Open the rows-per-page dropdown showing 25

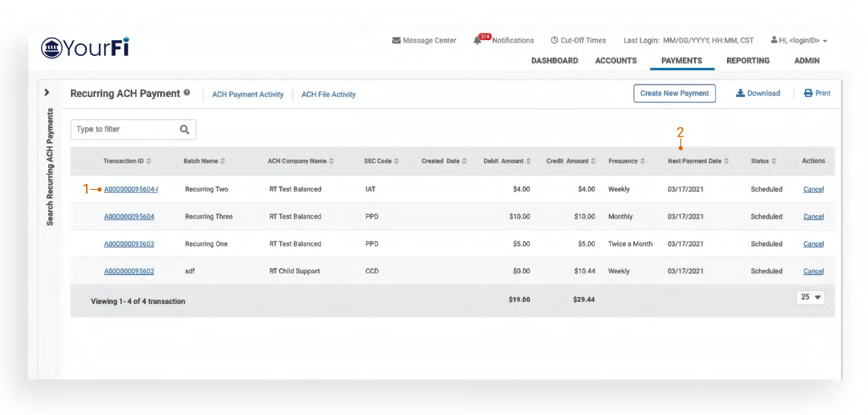[810, 297]
